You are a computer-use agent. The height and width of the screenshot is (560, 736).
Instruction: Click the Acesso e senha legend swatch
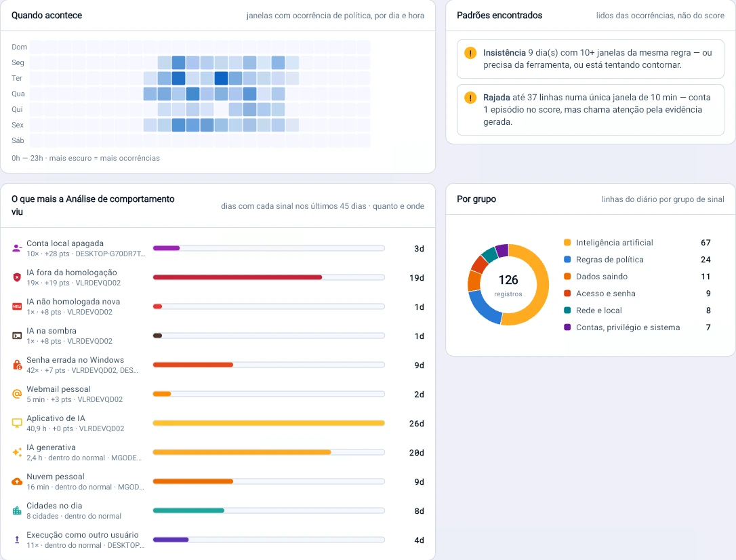coord(567,294)
